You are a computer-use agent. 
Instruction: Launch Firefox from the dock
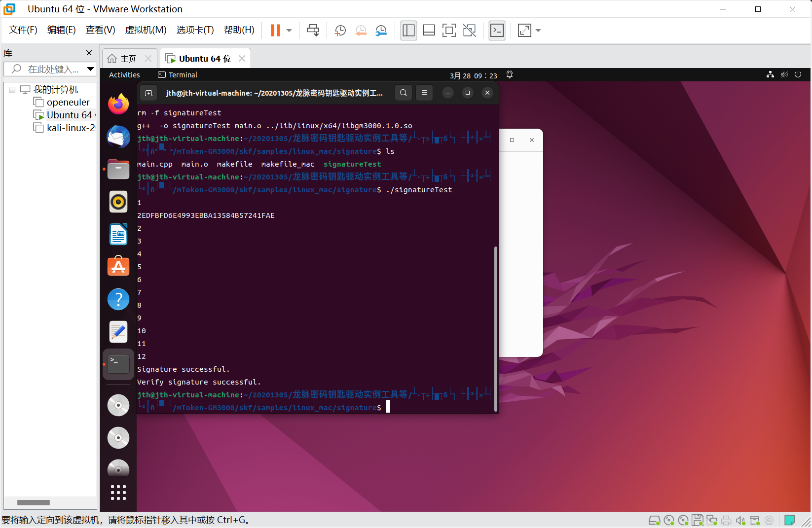pyautogui.click(x=118, y=104)
